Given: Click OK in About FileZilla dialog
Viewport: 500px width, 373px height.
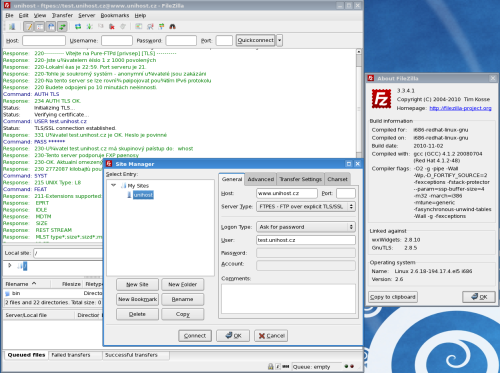Looking at the screenshot, I should click(479, 297).
